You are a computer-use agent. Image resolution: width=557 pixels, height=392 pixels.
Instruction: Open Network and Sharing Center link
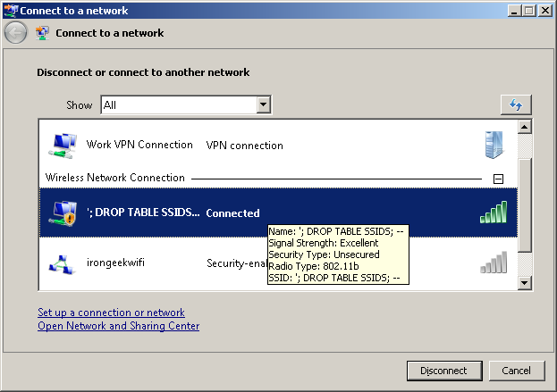point(119,326)
